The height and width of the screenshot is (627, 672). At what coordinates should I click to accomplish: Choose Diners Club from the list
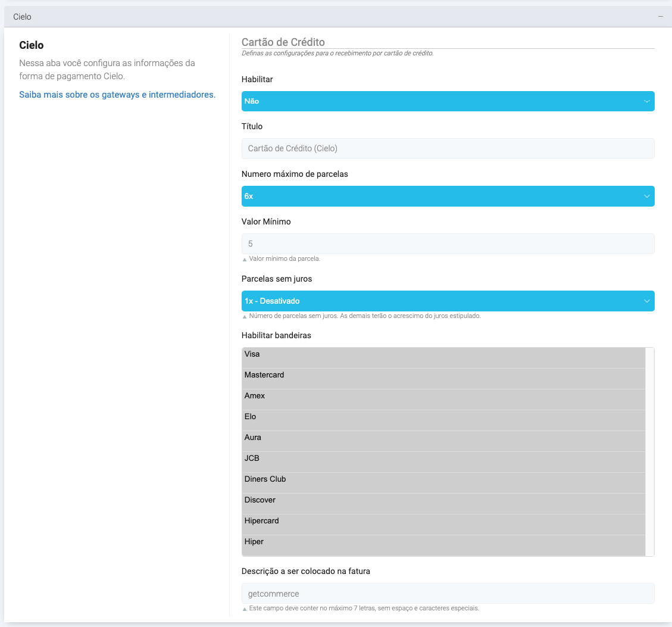coord(443,479)
